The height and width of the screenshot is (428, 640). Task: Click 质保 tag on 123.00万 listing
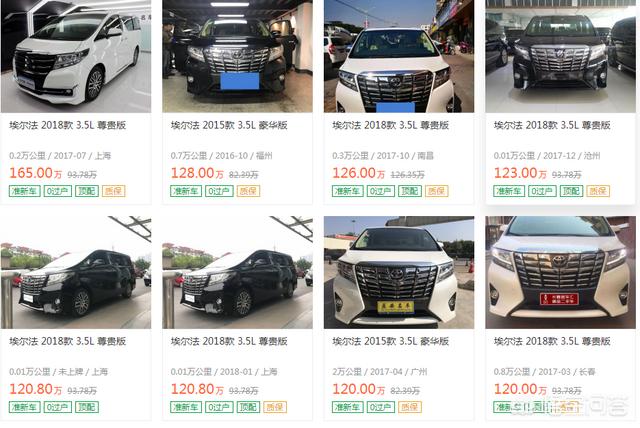(598, 191)
